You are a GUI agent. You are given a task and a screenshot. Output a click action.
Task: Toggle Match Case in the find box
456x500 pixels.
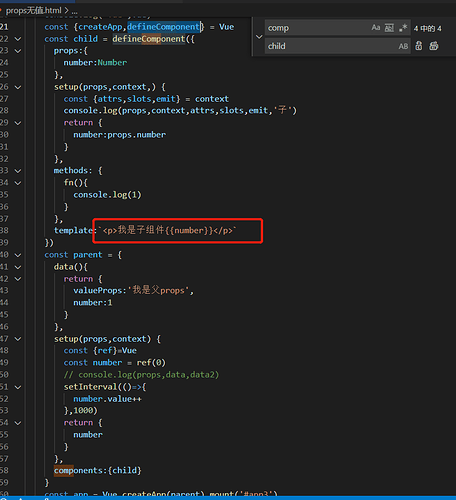click(x=376, y=28)
